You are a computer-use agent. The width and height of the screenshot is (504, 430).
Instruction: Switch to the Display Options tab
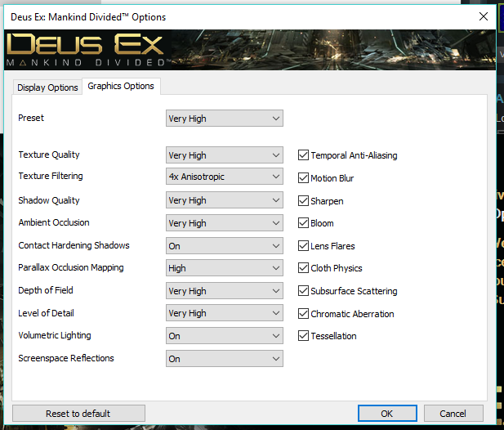[x=47, y=87]
